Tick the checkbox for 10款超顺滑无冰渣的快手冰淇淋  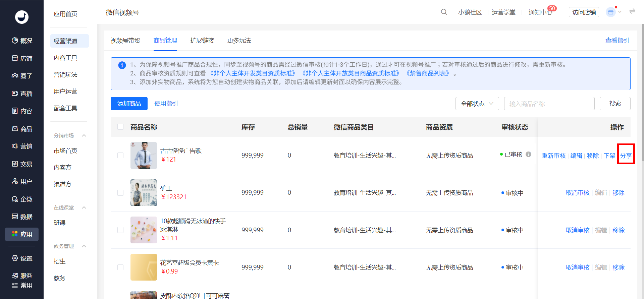click(x=120, y=230)
